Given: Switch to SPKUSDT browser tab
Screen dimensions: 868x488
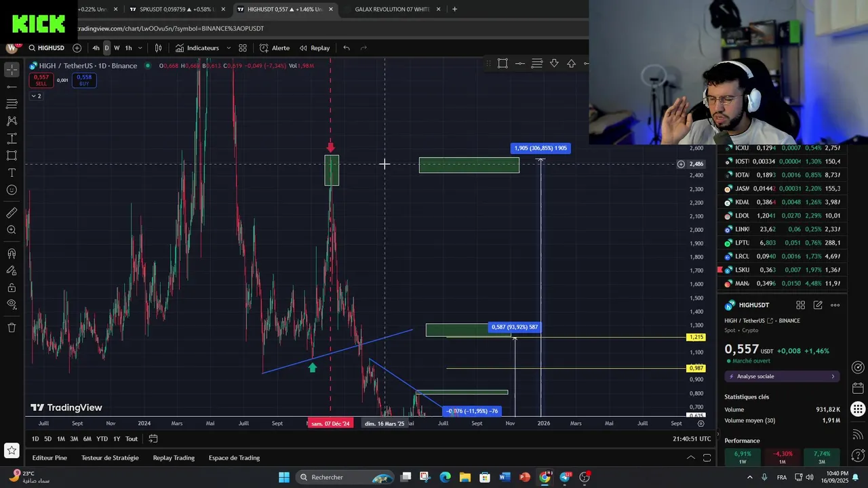Looking at the screenshot, I should click(x=176, y=9).
